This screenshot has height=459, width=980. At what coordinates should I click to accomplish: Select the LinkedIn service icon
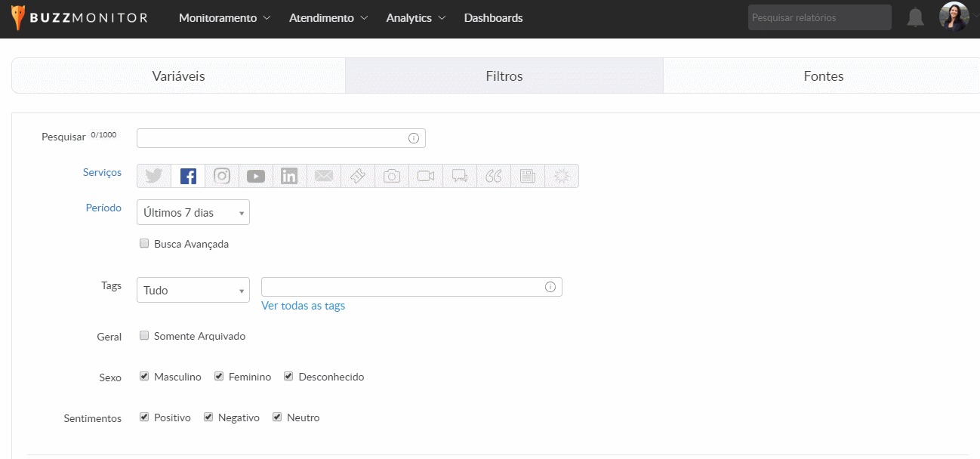289,176
